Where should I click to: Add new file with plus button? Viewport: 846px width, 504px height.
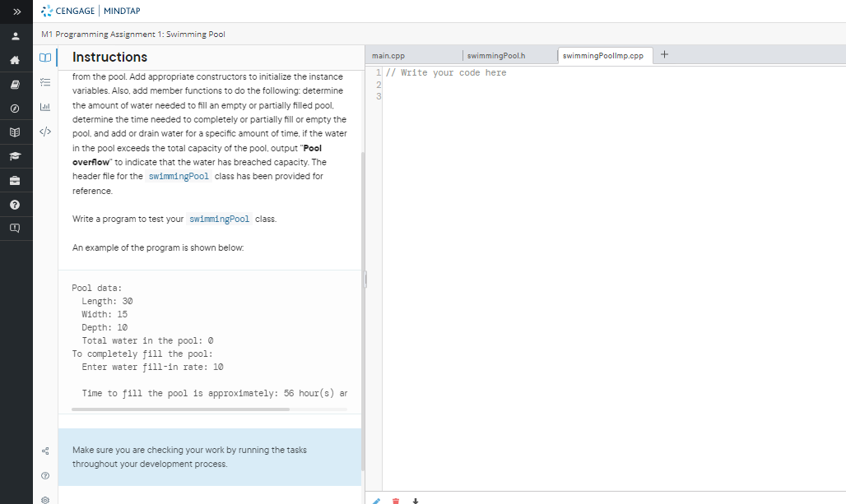[x=664, y=55]
